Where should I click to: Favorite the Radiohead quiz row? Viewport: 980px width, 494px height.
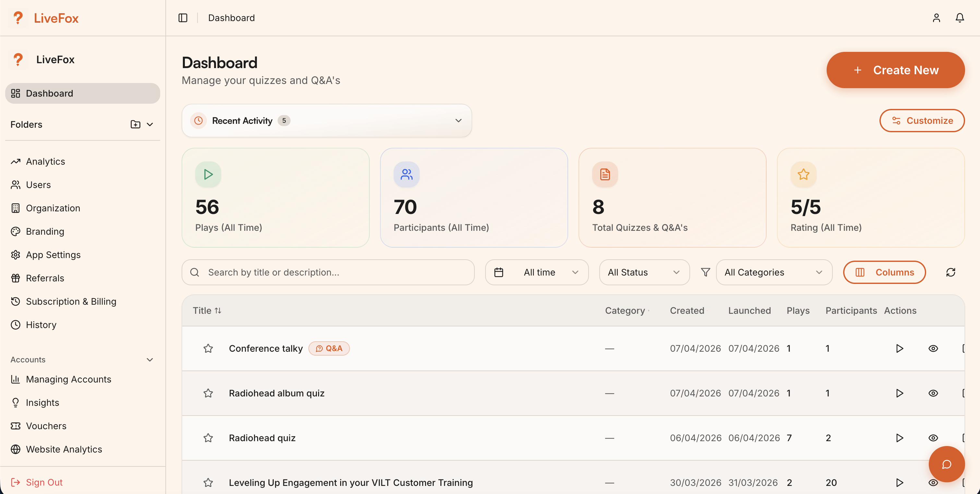click(208, 438)
